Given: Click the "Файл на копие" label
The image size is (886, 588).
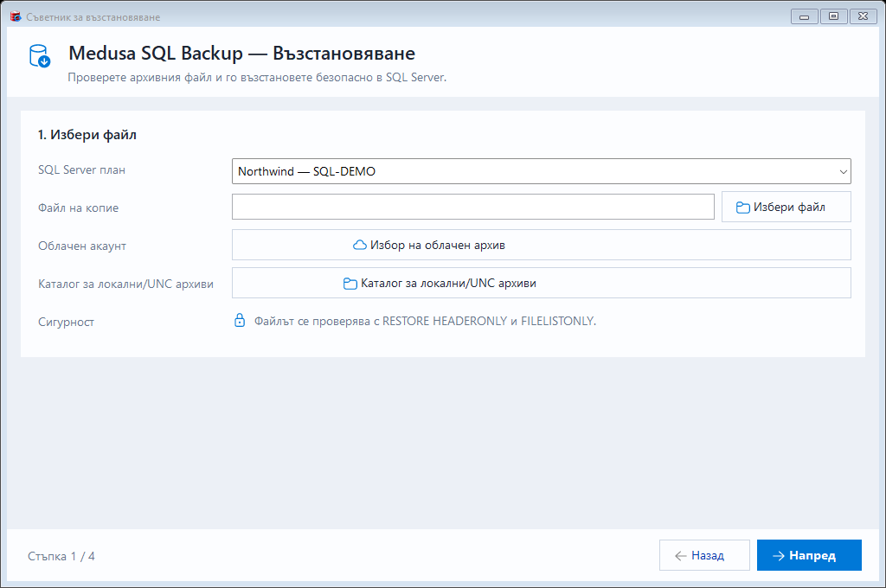Looking at the screenshot, I should tap(78, 208).
